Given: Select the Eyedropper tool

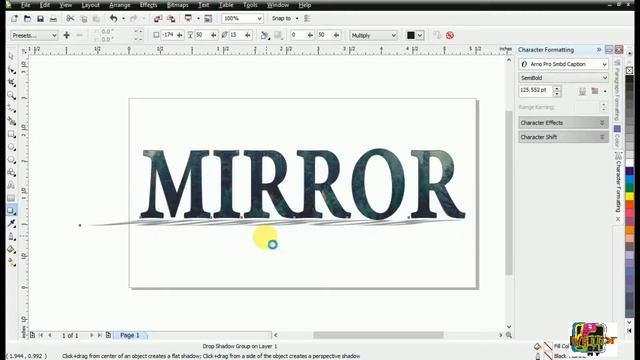Looking at the screenshot, I should 11,224.
